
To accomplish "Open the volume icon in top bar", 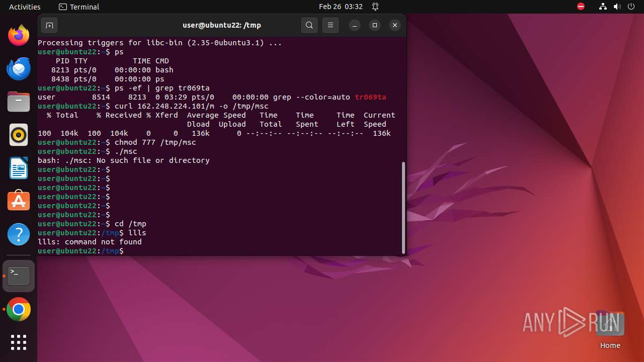I will 618,7.
